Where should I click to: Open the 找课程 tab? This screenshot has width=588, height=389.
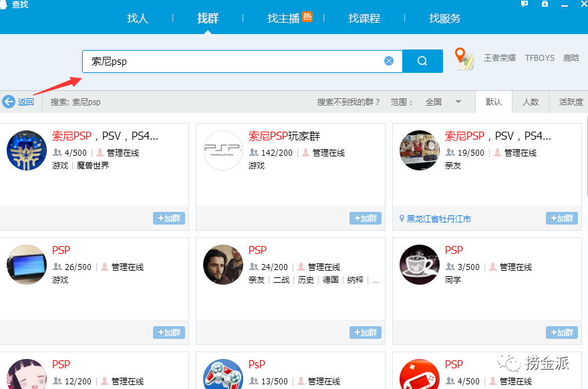pyautogui.click(x=364, y=18)
